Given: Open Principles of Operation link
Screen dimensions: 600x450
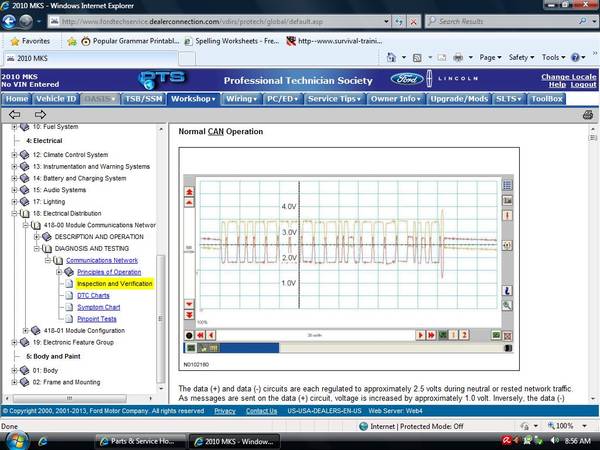Looking at the screenshot, I should click(x=109, y=272).
